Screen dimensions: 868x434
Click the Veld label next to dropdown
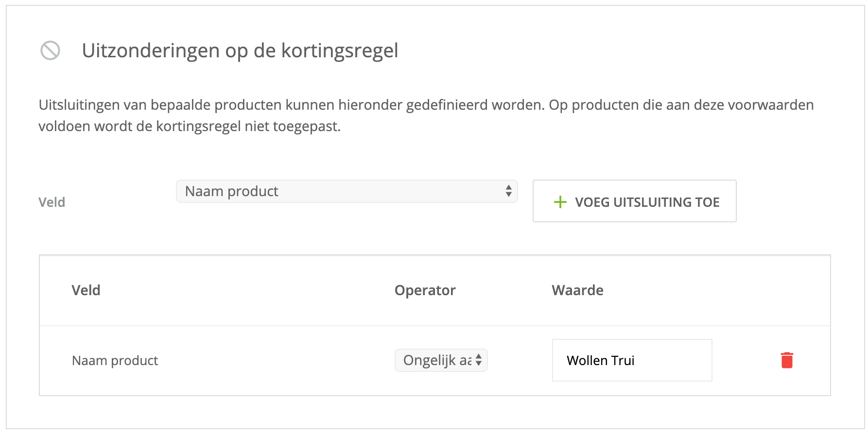[x=52, y=202]
